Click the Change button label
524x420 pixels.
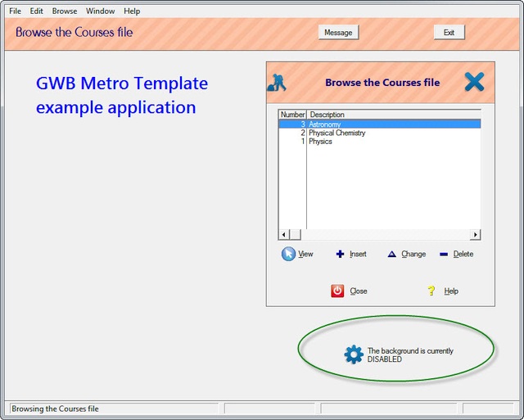click(413, 255)
